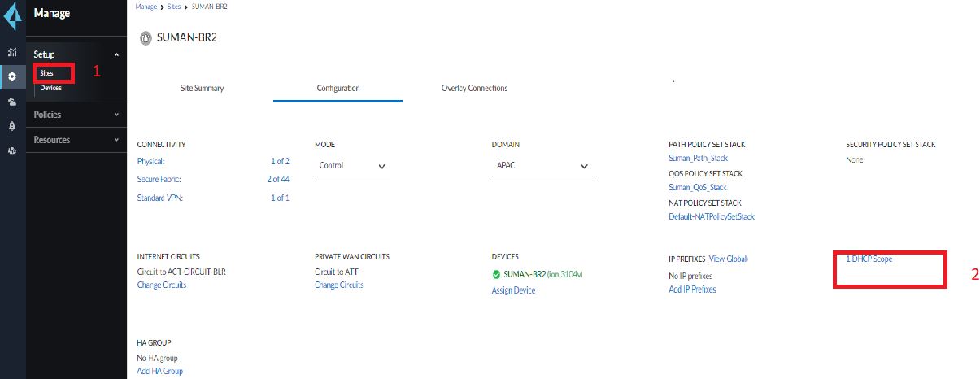Open the alerts bell icon

coord(12,126)
